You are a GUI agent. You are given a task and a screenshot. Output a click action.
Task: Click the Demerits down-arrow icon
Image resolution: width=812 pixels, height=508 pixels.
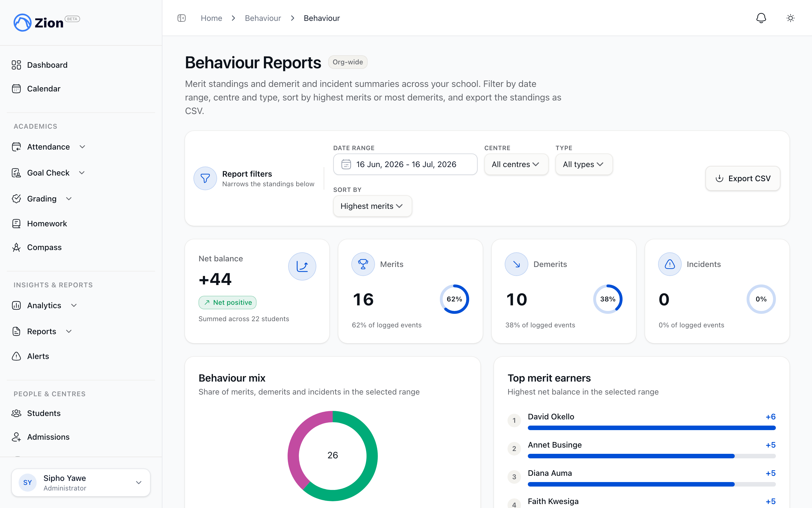[517, 264]
